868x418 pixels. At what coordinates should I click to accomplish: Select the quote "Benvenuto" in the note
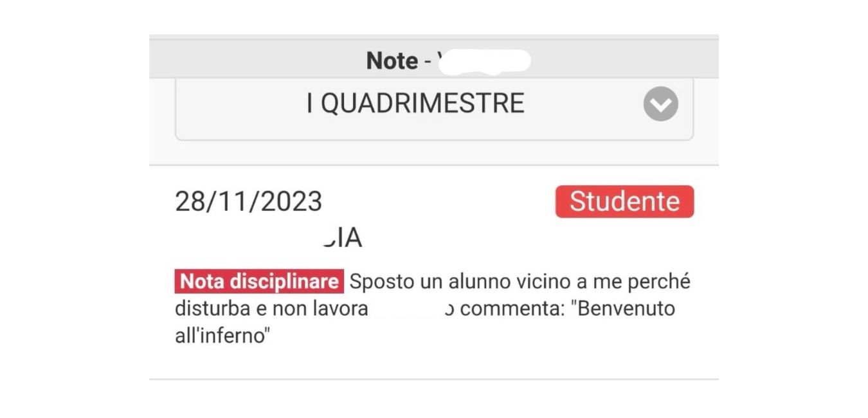(623, 309)
